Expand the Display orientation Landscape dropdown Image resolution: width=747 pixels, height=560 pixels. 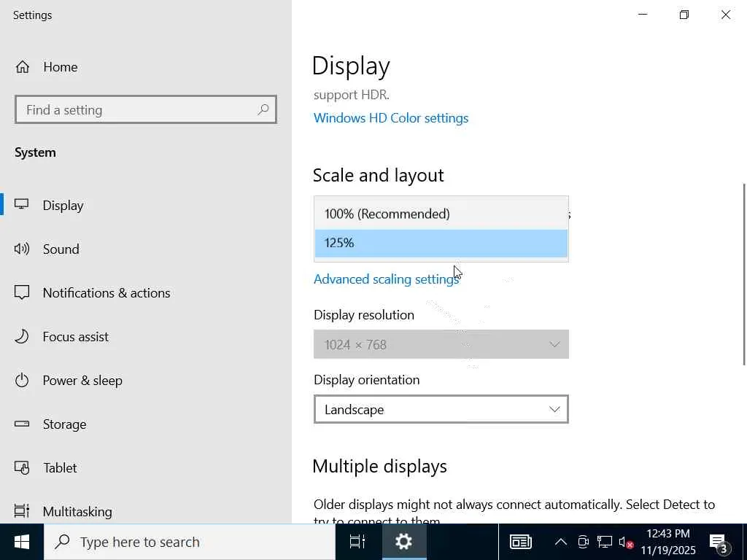pyautogui.click(x=441, y=409)
